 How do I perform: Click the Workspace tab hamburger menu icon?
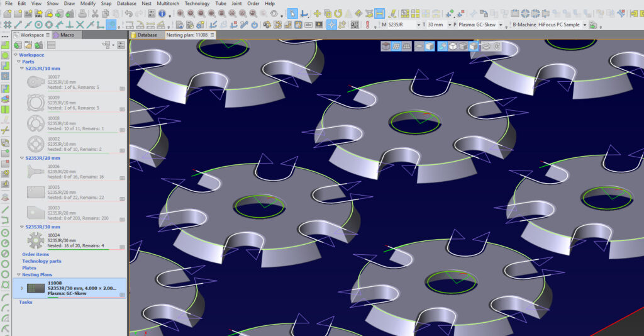48,35
